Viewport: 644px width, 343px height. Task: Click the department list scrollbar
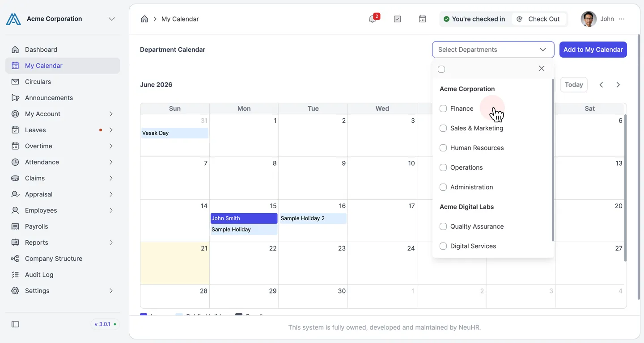[553, 160]
